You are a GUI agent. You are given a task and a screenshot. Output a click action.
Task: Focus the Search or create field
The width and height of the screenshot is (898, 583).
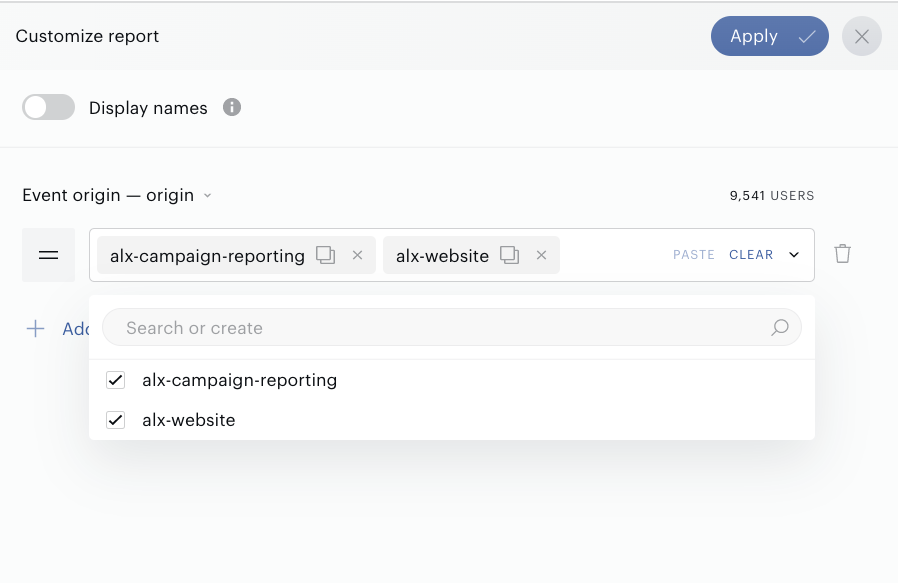click(452, 328)
